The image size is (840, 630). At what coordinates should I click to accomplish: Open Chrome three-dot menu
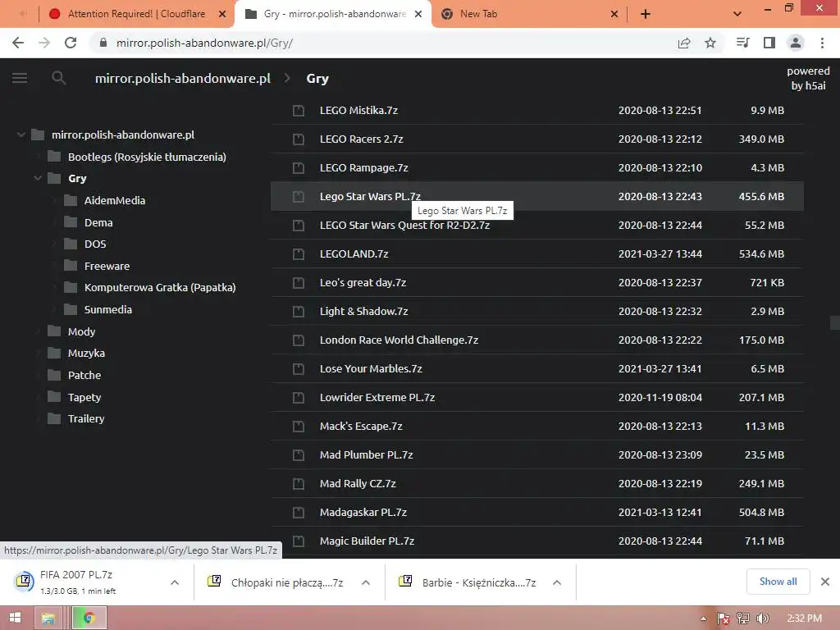click(822, 43)
